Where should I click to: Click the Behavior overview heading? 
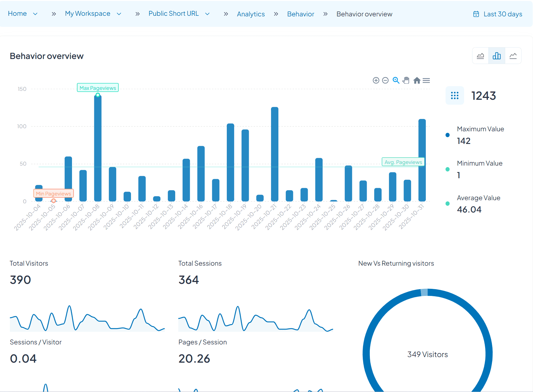(47, 56)
